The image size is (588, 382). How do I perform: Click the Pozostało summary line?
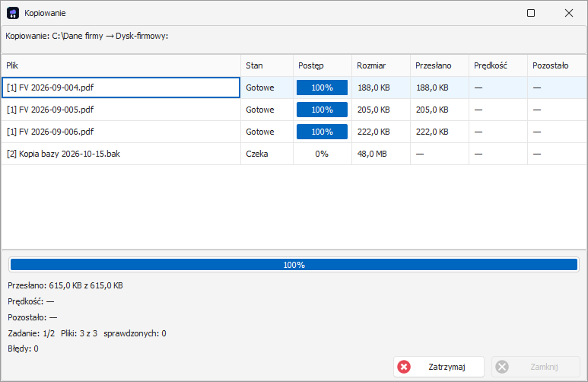(x=32, y=317)
